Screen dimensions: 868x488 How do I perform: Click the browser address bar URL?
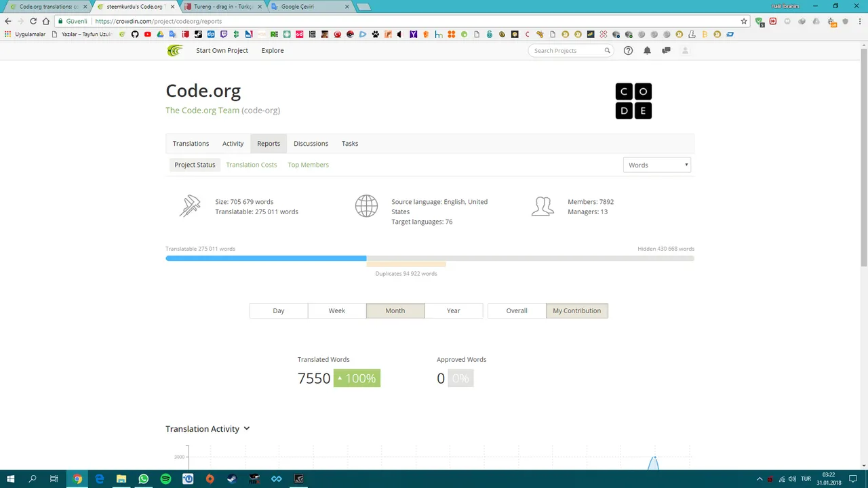click(x=158, y=21)
